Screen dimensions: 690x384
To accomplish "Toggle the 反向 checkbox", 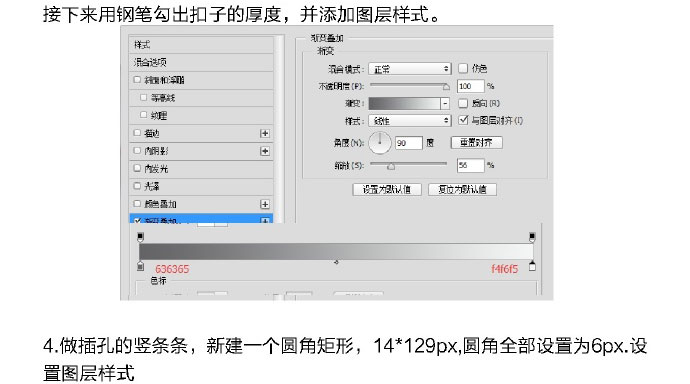I will pyautogui.click(x=462, y=103).
